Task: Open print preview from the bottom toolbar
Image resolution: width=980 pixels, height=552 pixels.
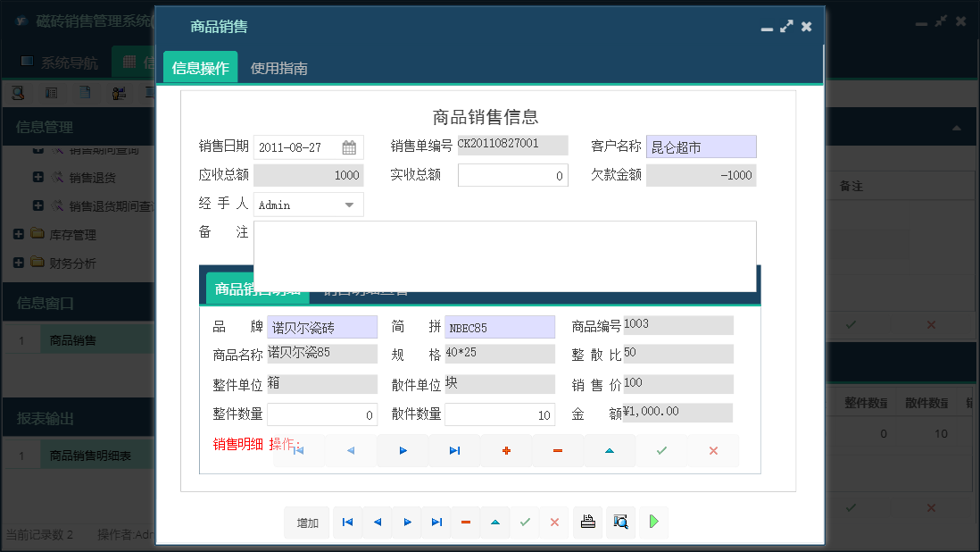Action: coord(621,523)
